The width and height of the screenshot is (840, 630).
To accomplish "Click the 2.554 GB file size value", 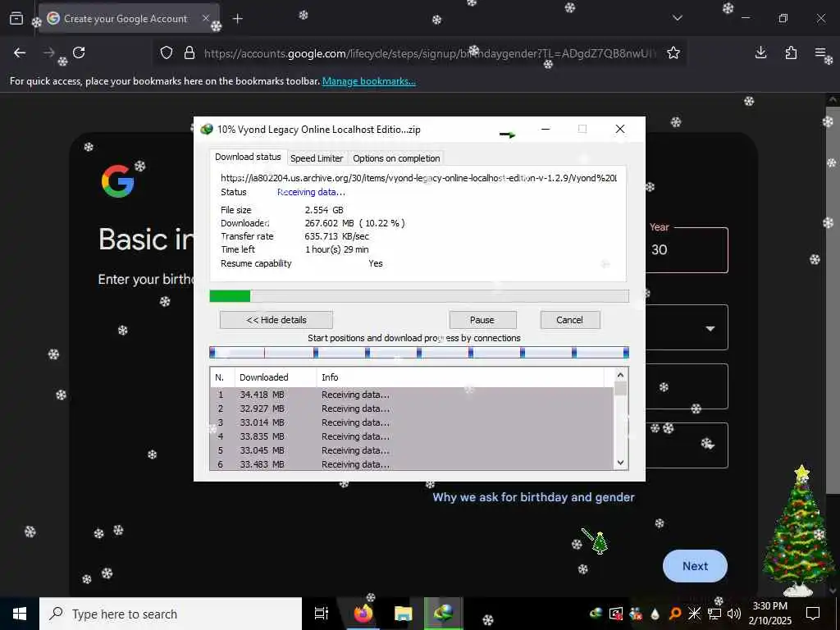I will tap(324, 210).
